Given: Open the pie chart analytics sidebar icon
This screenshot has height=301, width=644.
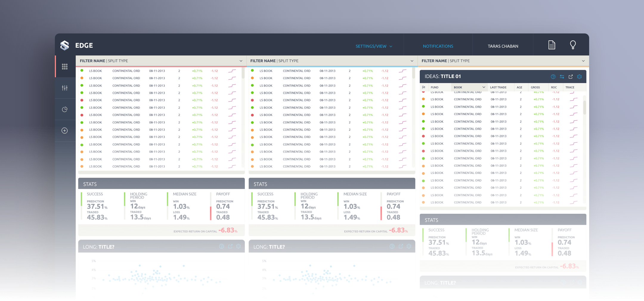Looking at the screenshot, I should click(65, 109).
